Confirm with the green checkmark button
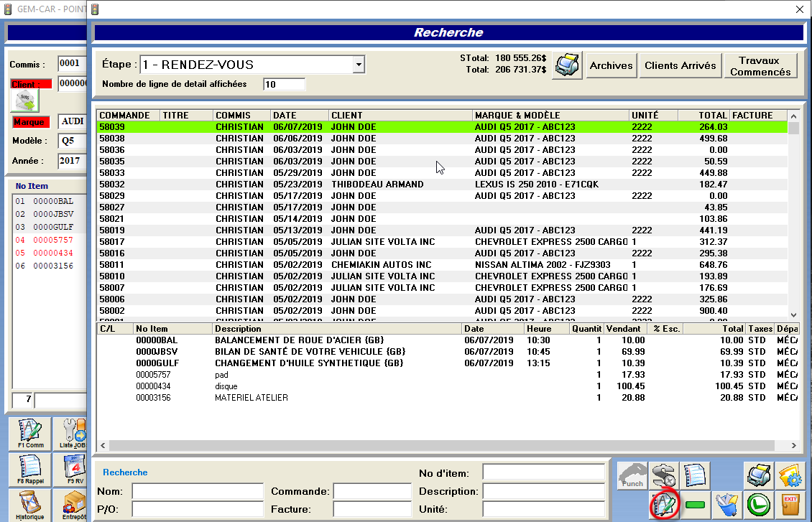The image size is (812, 522). click(759, 505)
